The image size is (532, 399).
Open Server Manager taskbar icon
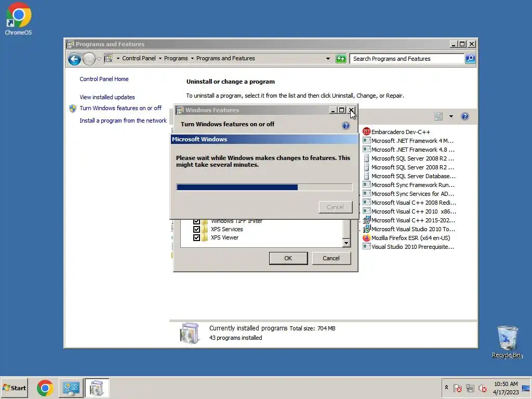[x=71, y=388]
